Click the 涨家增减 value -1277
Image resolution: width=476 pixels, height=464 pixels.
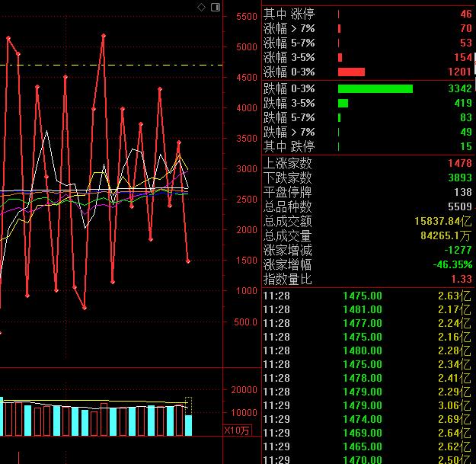click(458, 250)
